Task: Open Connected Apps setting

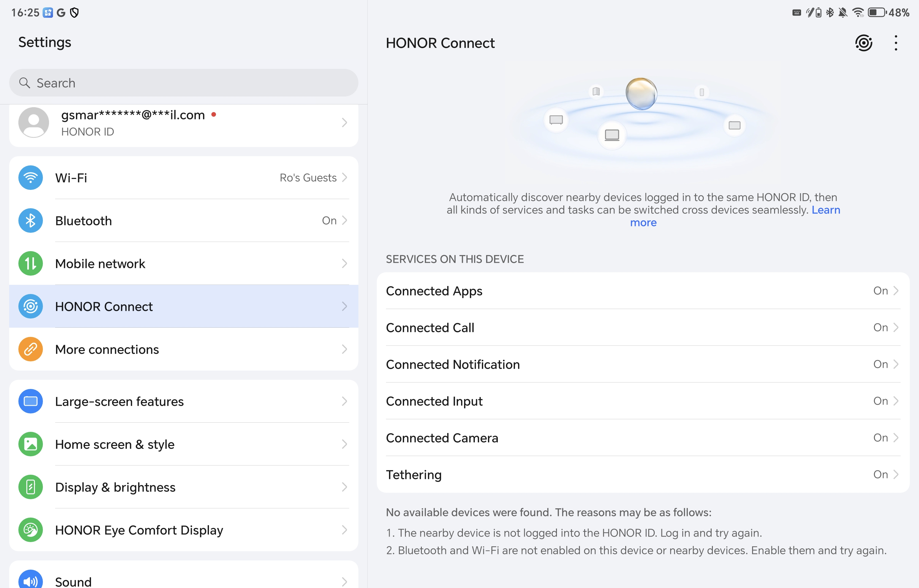Action: pos(643,291)
